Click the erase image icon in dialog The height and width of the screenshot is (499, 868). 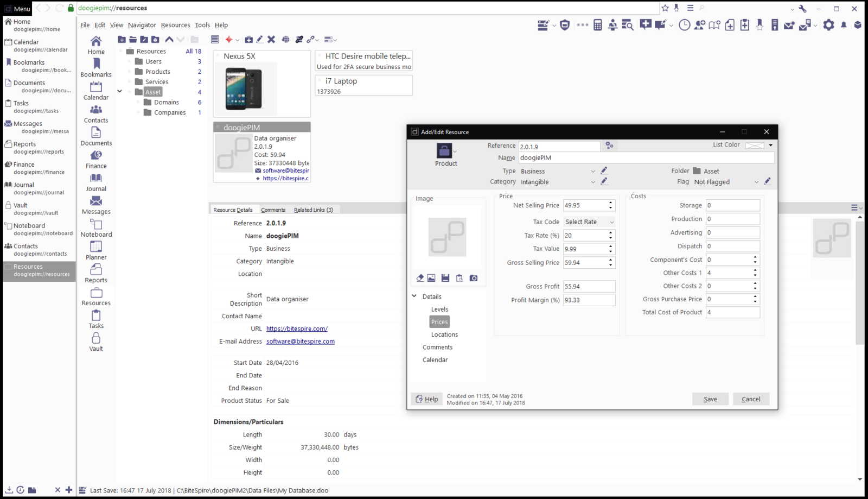tap(420, 278)
